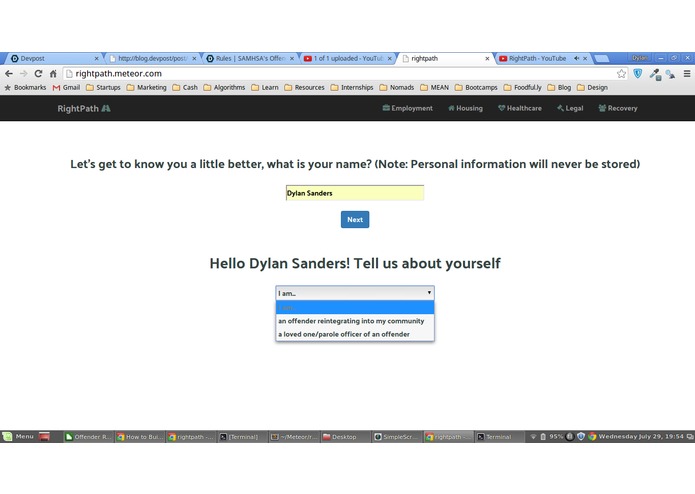The width and height of the screenshot is (695, 494).
Task: Bookmark this page with the star icon
Action: pyautogui.click(x=621, y=74)
